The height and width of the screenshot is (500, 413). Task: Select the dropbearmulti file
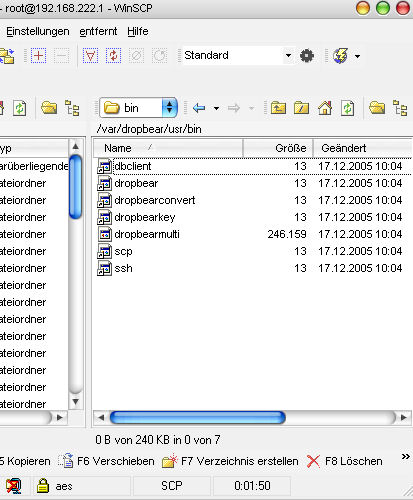(147, 234)
